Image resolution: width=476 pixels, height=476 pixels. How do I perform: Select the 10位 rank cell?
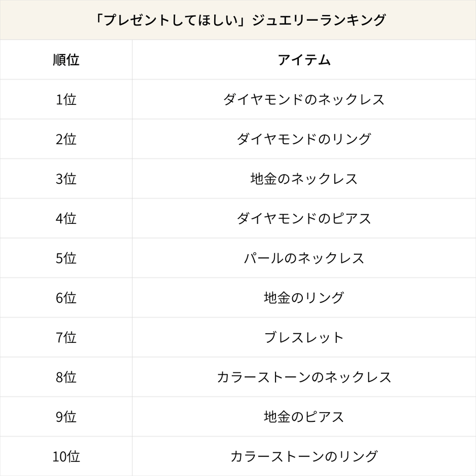[x=66, y=456]
